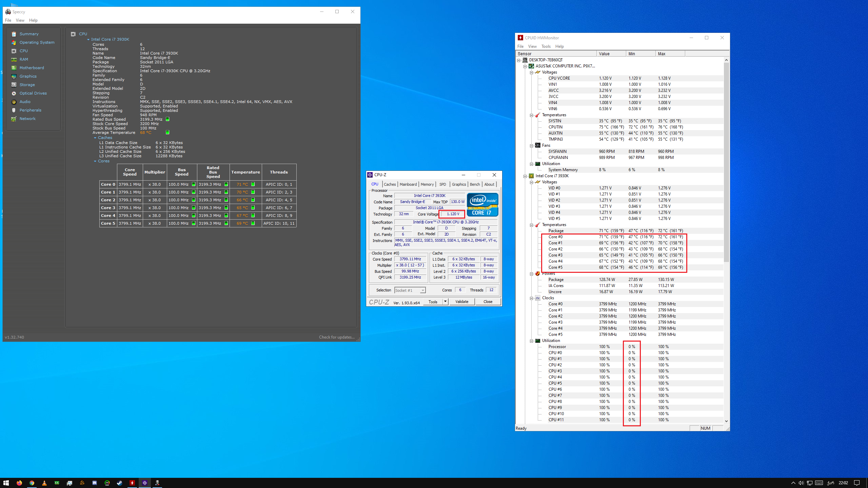Click the Check for updates link

[336, 337]
